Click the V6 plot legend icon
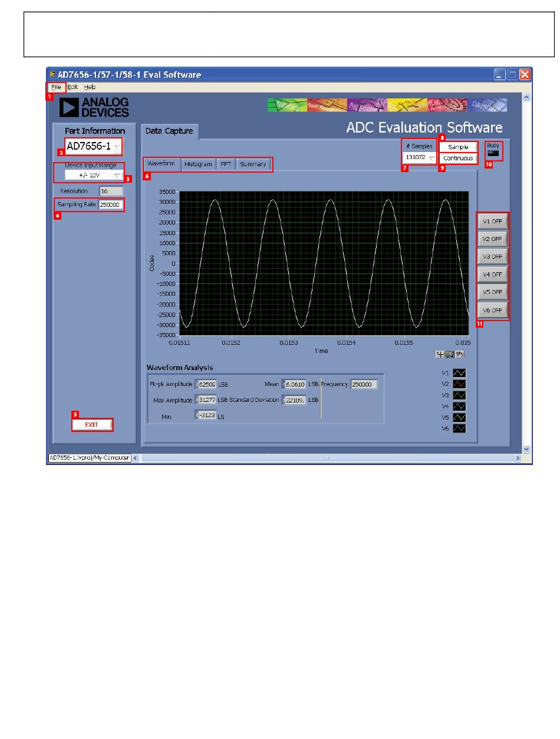Image resolution: width=560 pixels, height=739 pixels. (459, 428)
